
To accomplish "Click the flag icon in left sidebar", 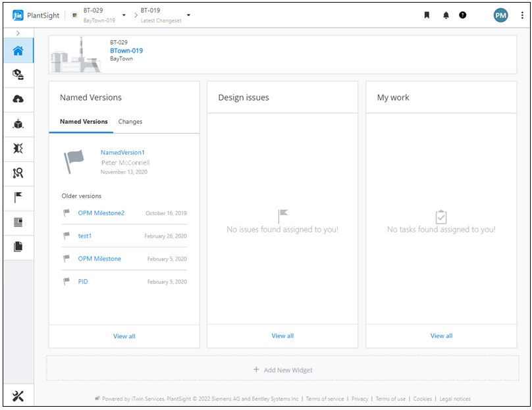I will coord(18,197).
